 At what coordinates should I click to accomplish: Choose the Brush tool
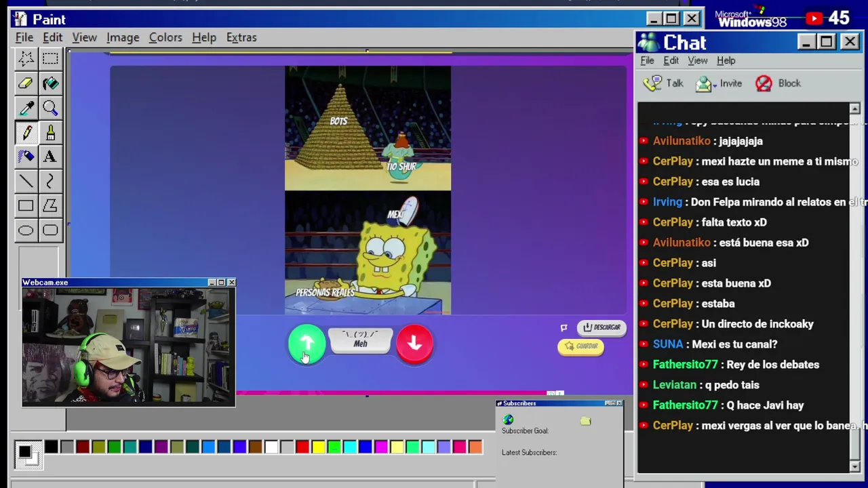[x=50, y=132]
